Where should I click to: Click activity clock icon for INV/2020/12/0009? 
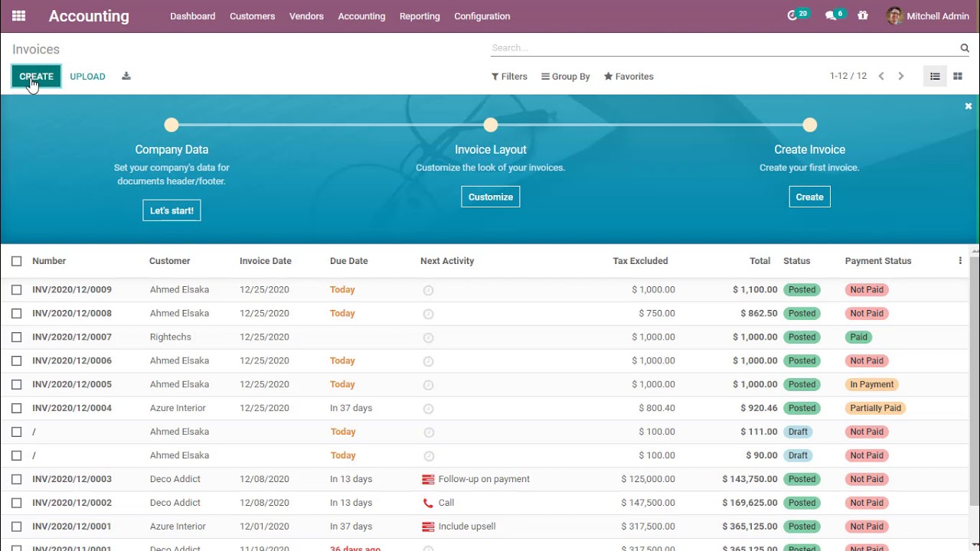pos(428,290)
